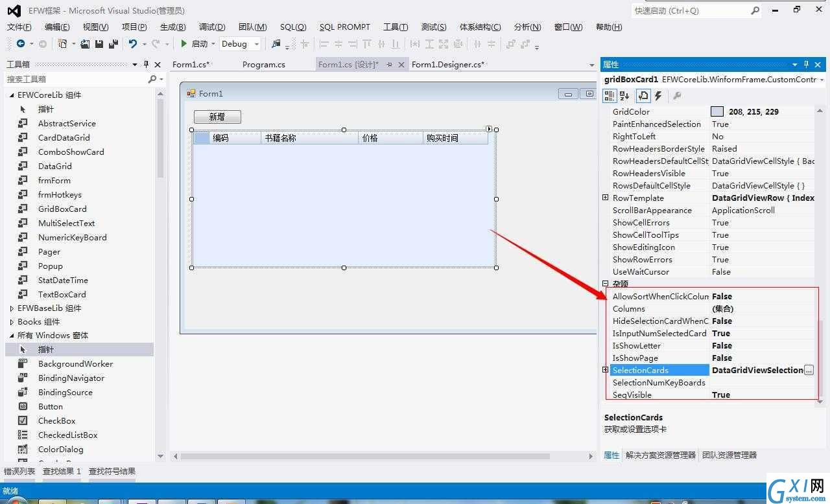Open the Debug configuration dropdown
Screen dimensions: 830x504
(257, 44)
